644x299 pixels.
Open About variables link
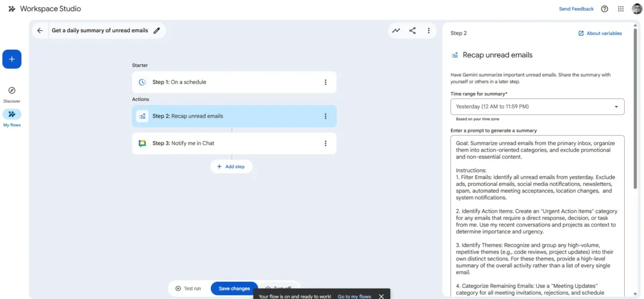click(600, 33)
